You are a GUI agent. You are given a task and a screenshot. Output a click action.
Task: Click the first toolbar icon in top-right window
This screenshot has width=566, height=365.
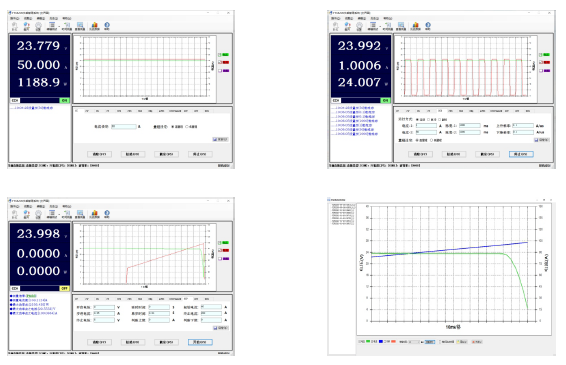pos(335,25)
